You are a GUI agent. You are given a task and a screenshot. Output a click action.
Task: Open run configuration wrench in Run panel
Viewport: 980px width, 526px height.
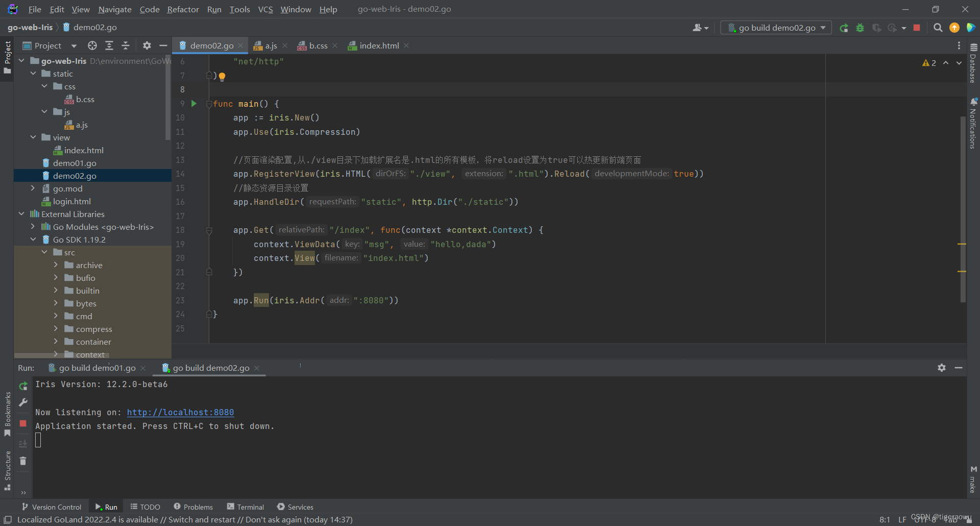(23, 402)
